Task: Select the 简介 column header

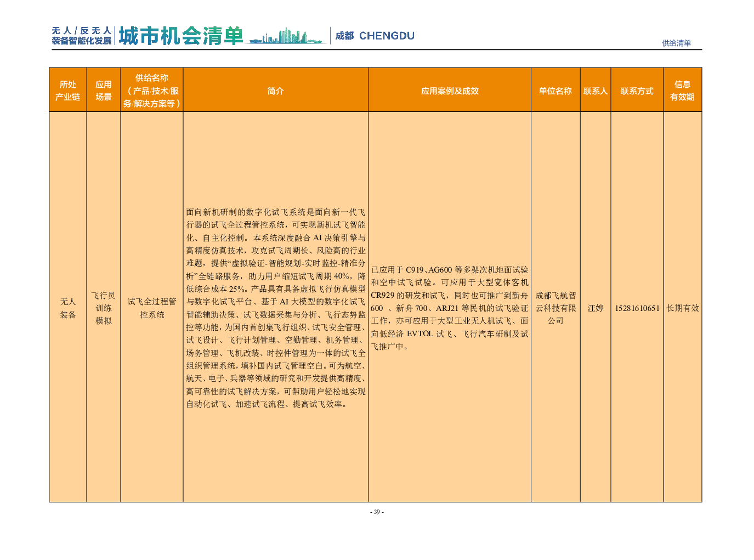Action: click(276, 90)
